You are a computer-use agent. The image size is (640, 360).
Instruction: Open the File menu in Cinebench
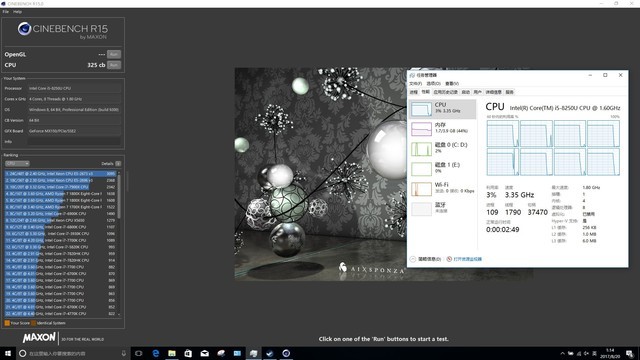point(6,12)
